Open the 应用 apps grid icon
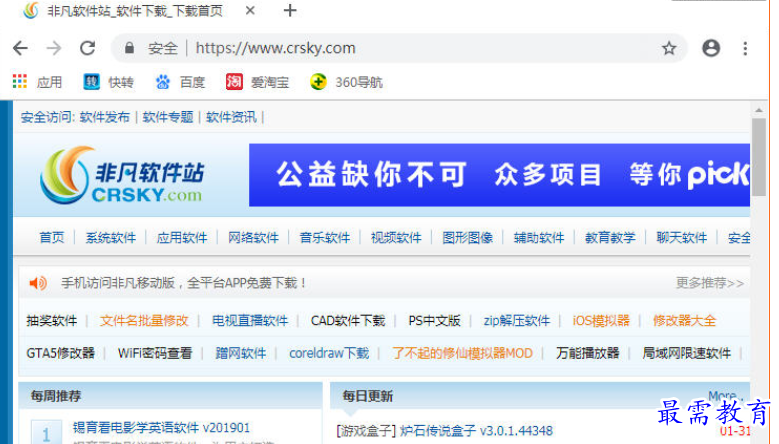Viewport: 779px width, 444px height. point(20,81)
